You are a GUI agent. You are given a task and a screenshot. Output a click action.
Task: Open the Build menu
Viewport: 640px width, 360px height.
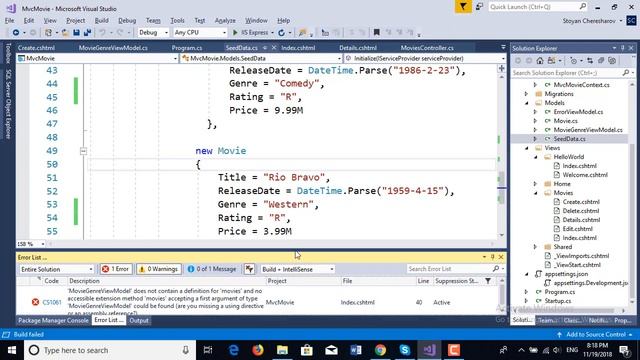click(x=101, y=20)
